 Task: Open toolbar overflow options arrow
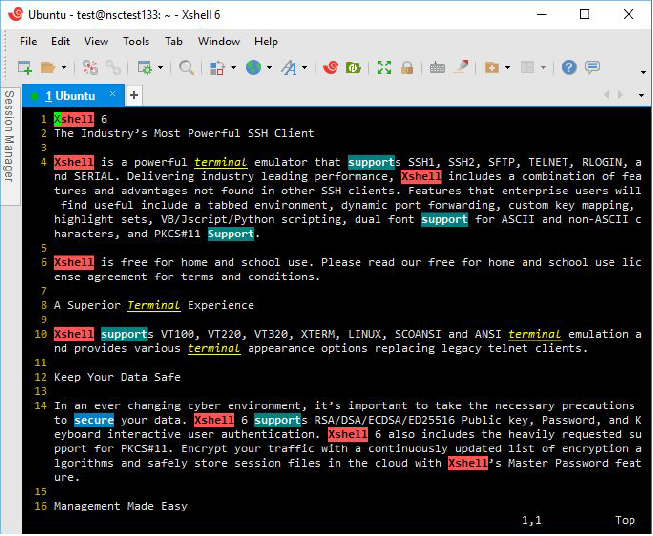(x=643, y=72)
